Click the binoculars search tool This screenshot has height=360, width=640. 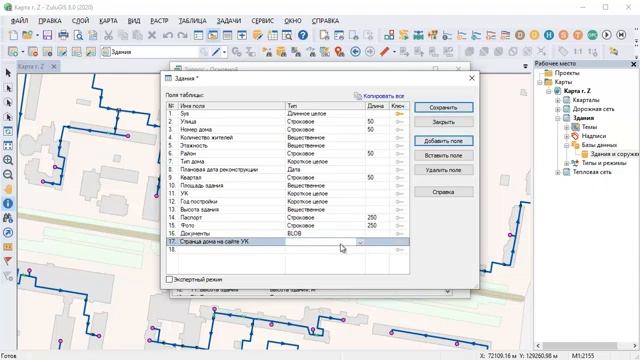click(x=8, y=218)
